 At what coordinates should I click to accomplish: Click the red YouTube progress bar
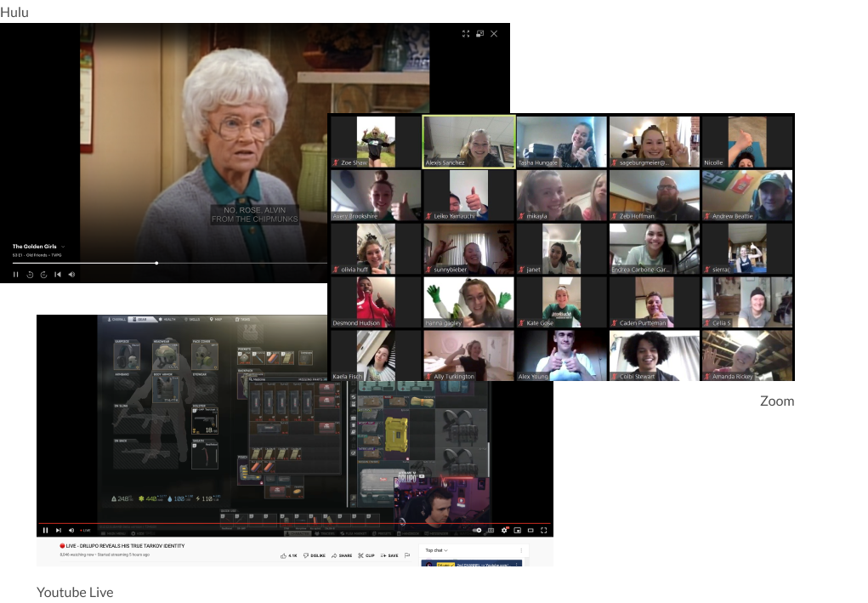(x=294, y=523)
